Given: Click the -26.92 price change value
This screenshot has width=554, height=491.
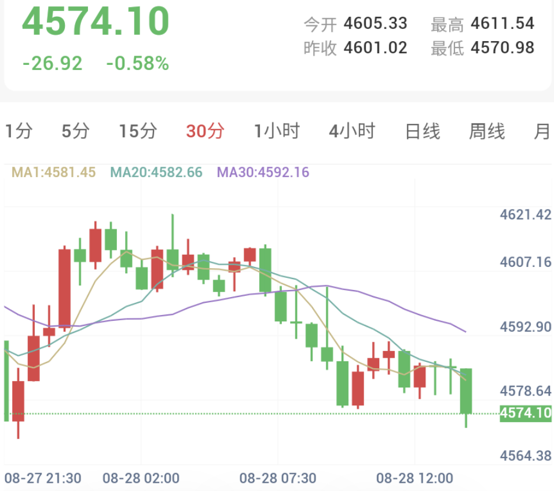Looking at the screenshot, I should point(52,64).
